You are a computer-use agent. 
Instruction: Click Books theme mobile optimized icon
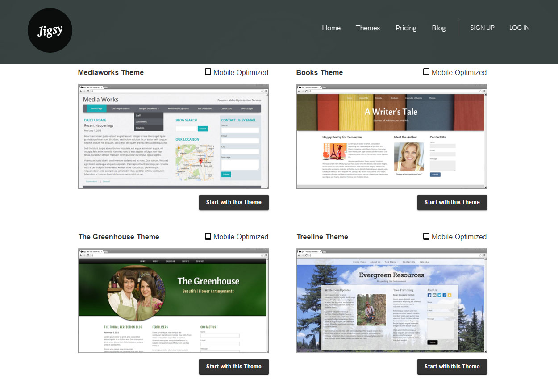[426, 72]
